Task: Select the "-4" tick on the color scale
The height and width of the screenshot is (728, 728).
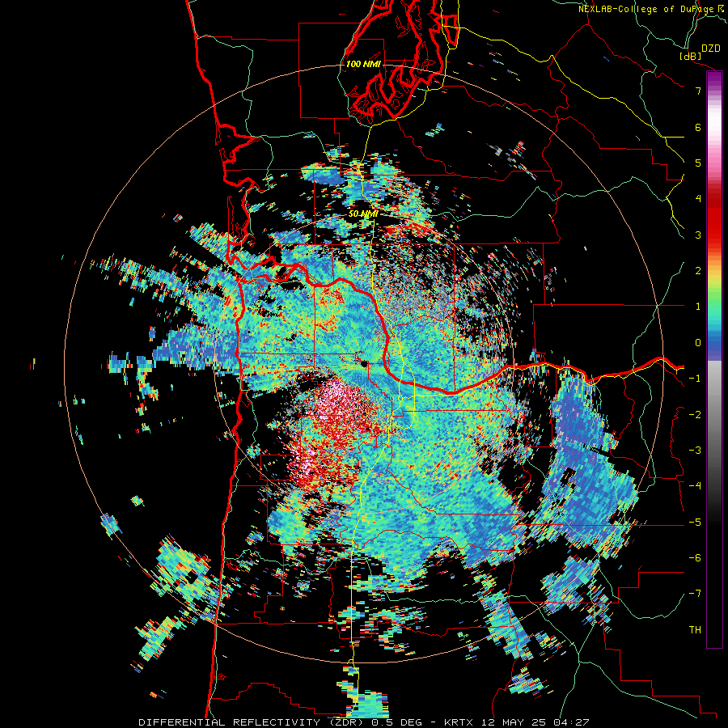Action: pyautogui.click(x=695, y=486)
